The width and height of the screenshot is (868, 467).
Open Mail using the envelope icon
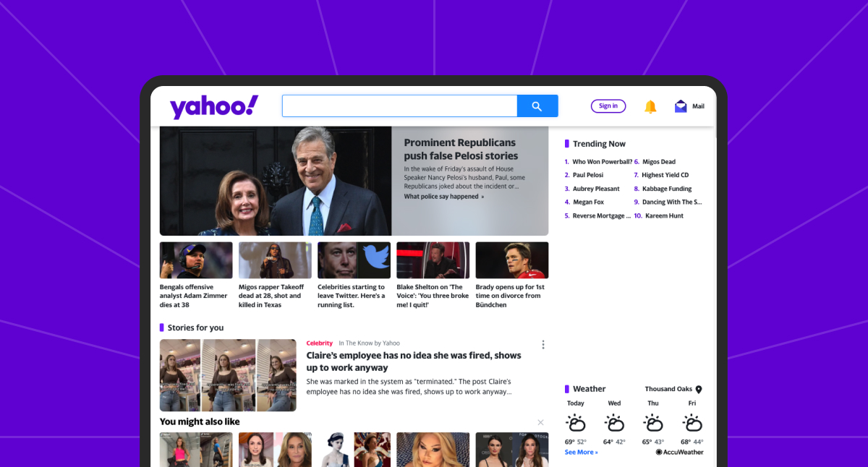pos(680,106)
